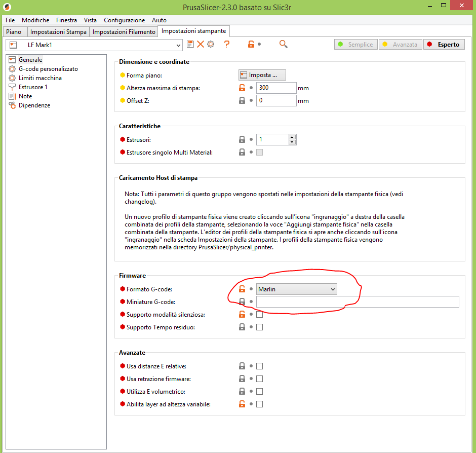Viewport: 476px width, 453px height.
Task: Click unlocked padlock next to Altezza massima di stampa
Action: pyautogui.click(x=242, y=88)
